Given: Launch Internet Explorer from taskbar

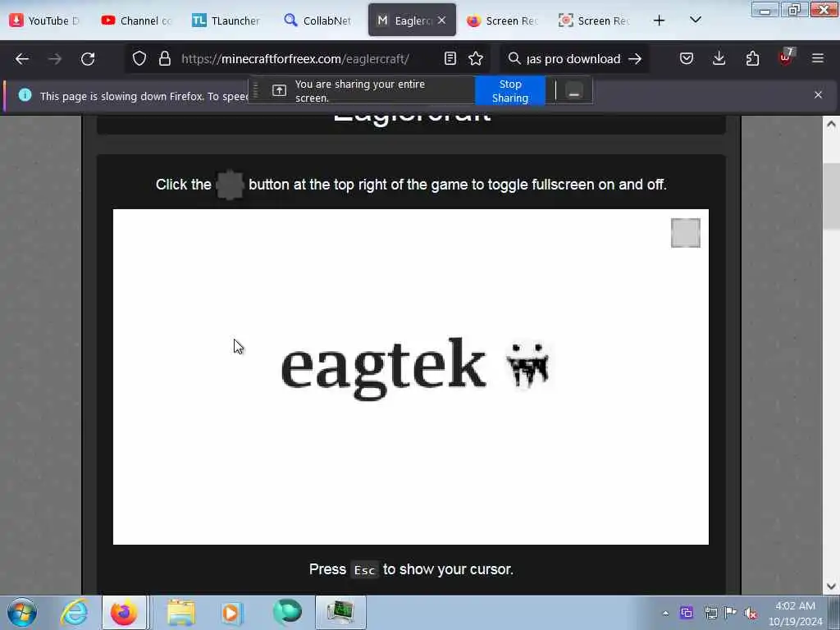Looking at the screenshot, I should tap(74, 612).
